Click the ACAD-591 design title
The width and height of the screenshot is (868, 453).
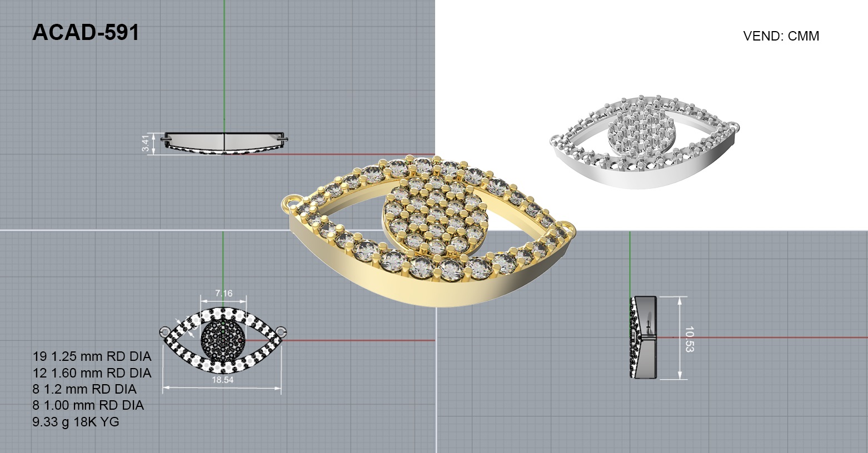pos(86,33)
